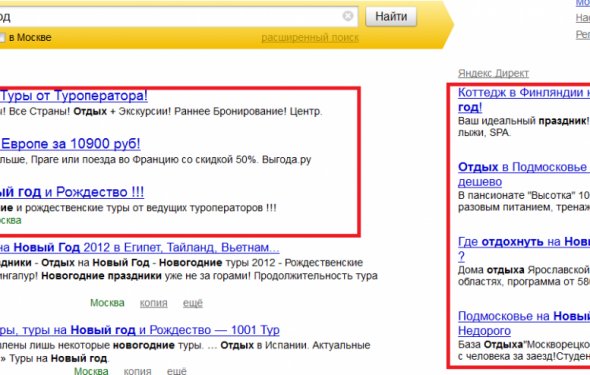Open 'ещё' link under 1001 Тур result
Viewport: 590px width, 375px height.
(x=176, y=371)
